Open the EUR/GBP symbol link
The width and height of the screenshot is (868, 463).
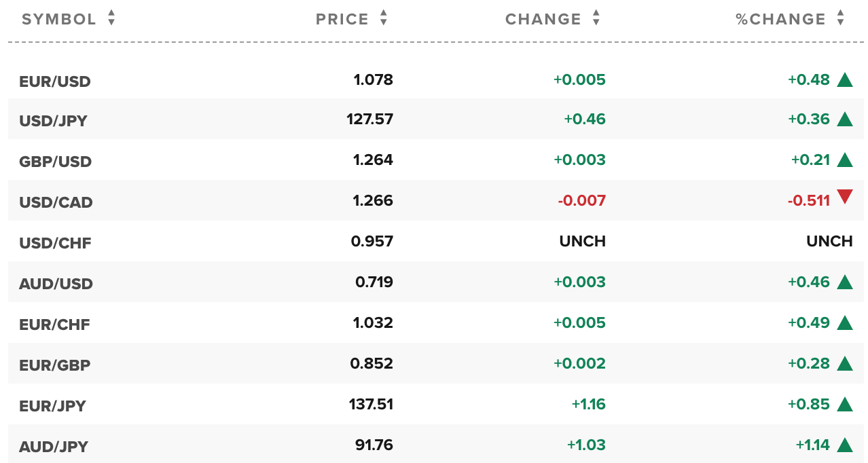tap(55, 365)
